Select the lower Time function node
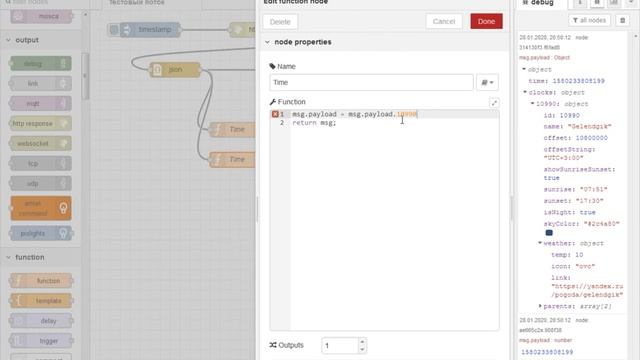 coord(233,159)
